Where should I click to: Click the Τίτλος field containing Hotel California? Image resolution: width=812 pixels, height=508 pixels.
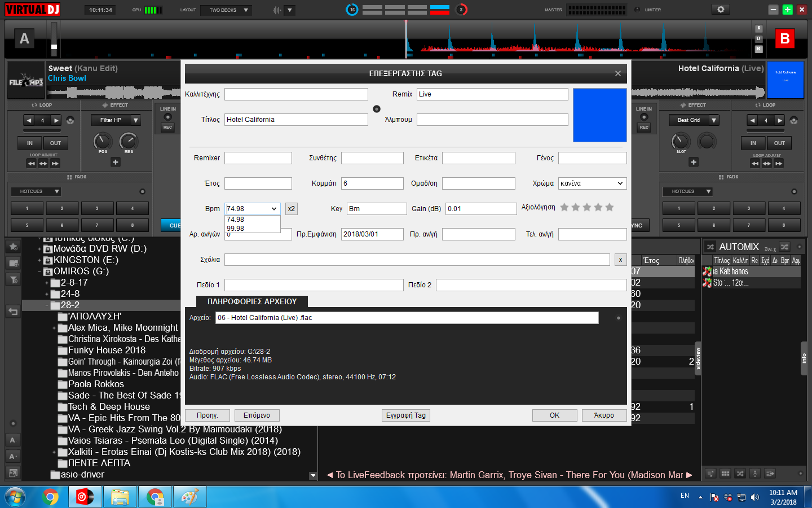click(296, 120)
